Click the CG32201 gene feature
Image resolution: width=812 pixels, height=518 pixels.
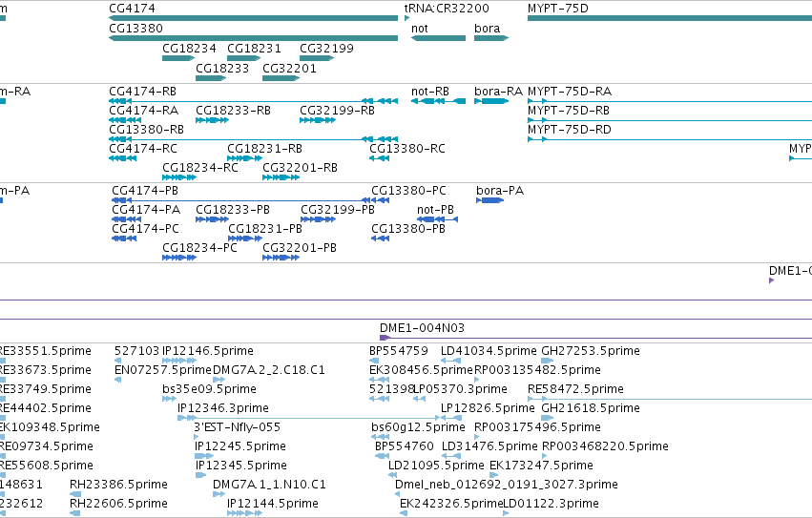(281, 78)
